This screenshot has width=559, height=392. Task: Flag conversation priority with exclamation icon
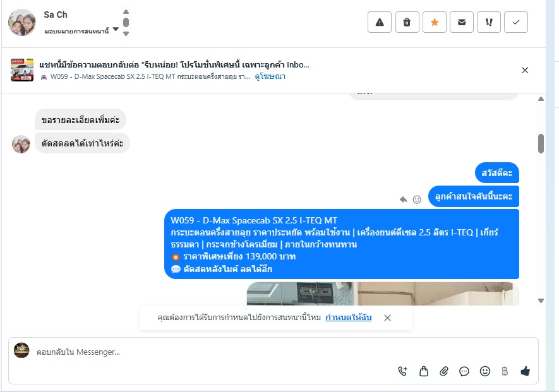pos(489,22)
